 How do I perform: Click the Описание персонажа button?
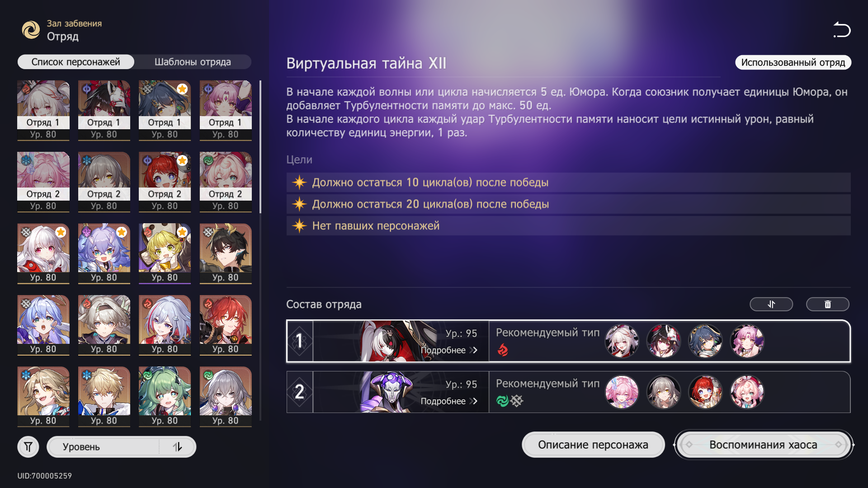point(593,445)
